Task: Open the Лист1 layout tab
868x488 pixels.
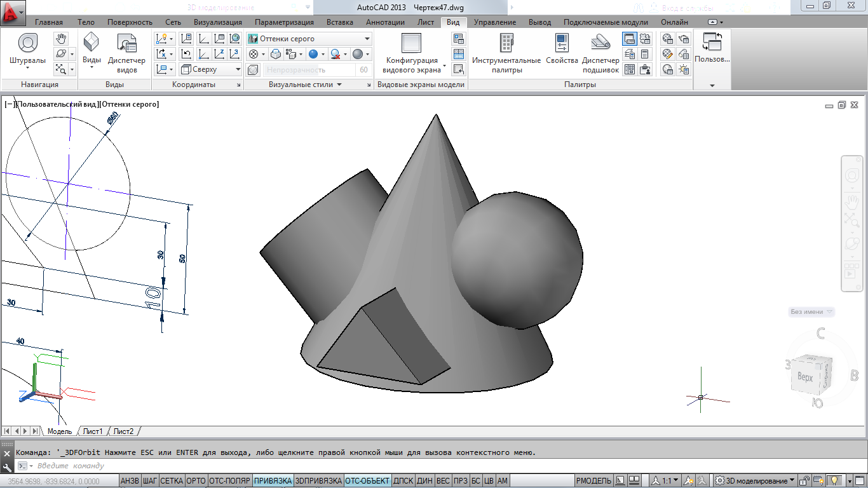Action: pyautogui.click(x=93, y=431)
